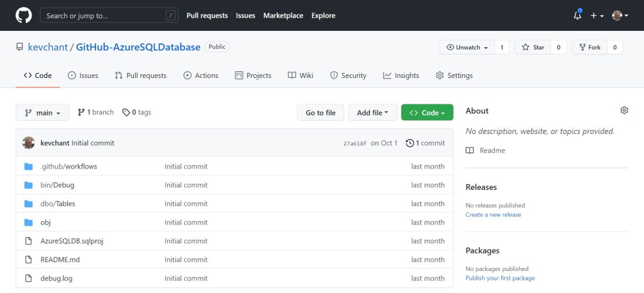Open the dbo/Tables folder
644x293 pixels.
[57, 204]
